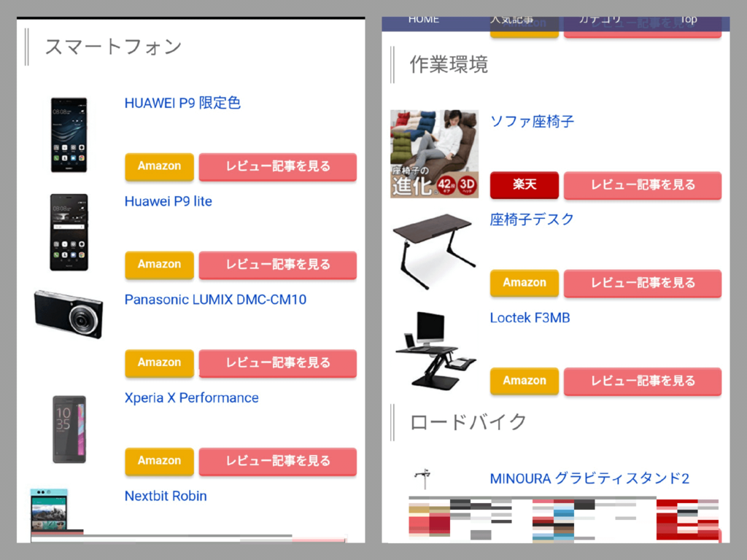
Task: View review article for HUAWEI P9 限定色
Action: (x=278, y=166)
